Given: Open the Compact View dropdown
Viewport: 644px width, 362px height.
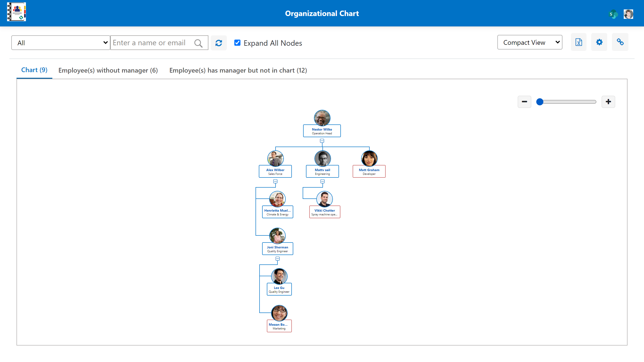Looking at the screenshot, I should 530,42.
